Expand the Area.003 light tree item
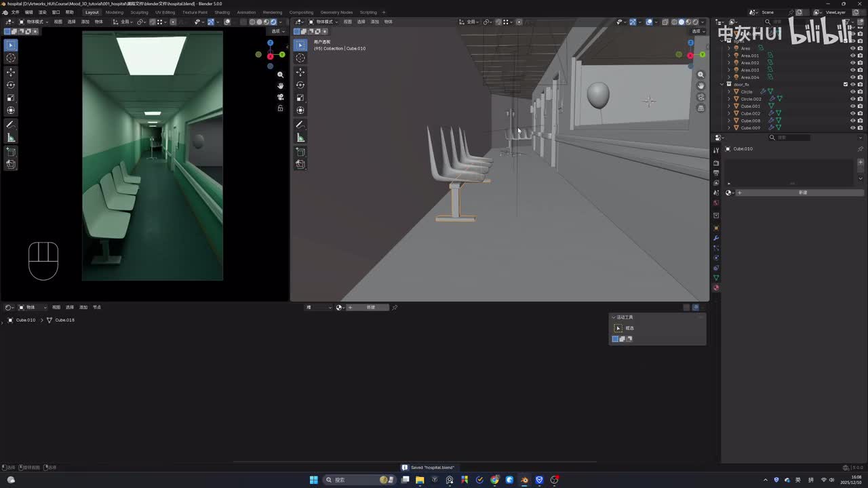The height and width of the screenshot is (488, 868). point(729,70)
